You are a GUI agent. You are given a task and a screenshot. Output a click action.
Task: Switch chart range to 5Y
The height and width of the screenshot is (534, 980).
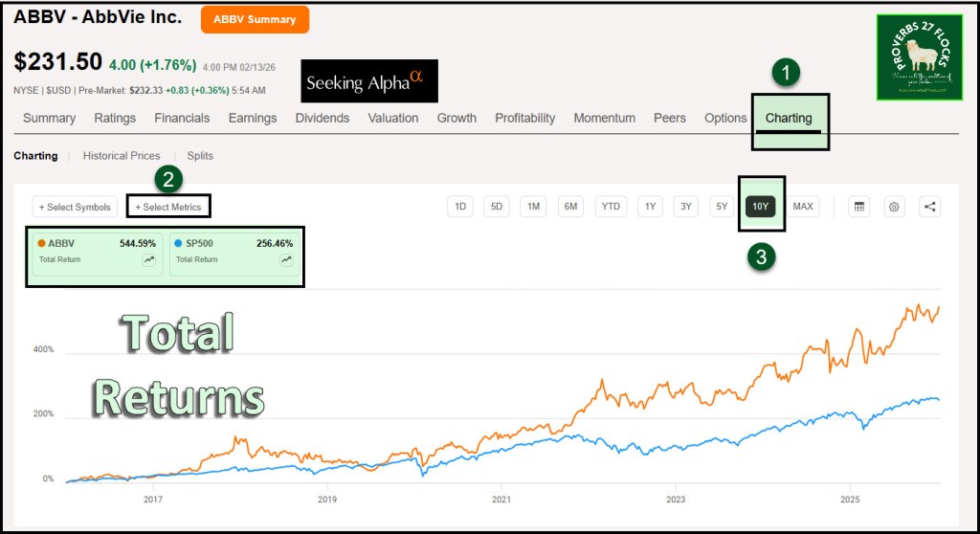point(722,207)
